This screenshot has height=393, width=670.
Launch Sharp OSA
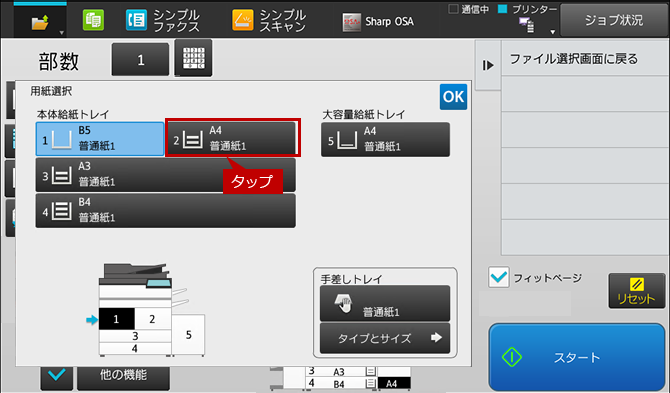click(x=378, y=21)
